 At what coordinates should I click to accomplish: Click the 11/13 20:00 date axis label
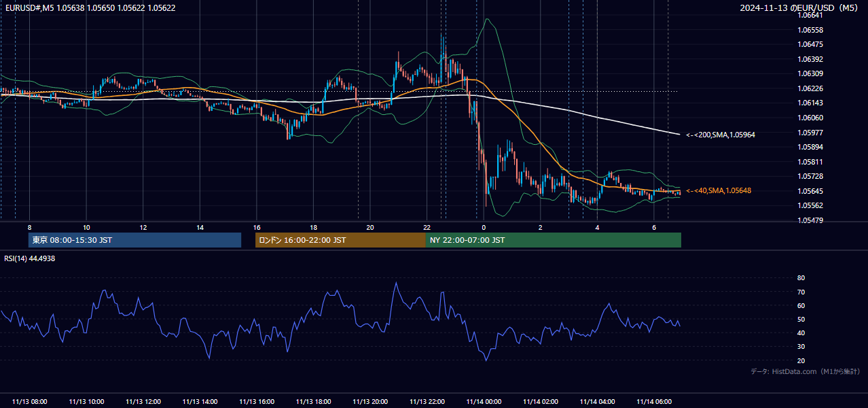pyautogui.click(x=370, y=402)
